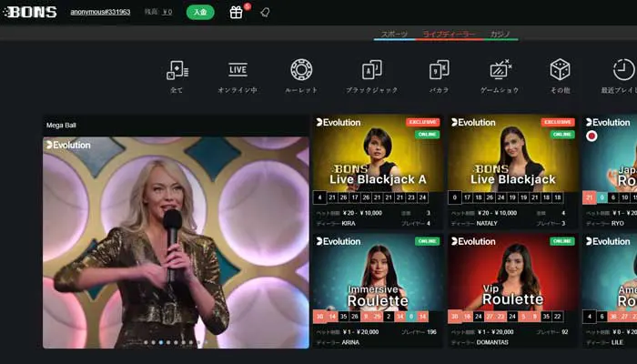Click the Evolution logo on Immersive Roulette card

(x=339, y=241)
